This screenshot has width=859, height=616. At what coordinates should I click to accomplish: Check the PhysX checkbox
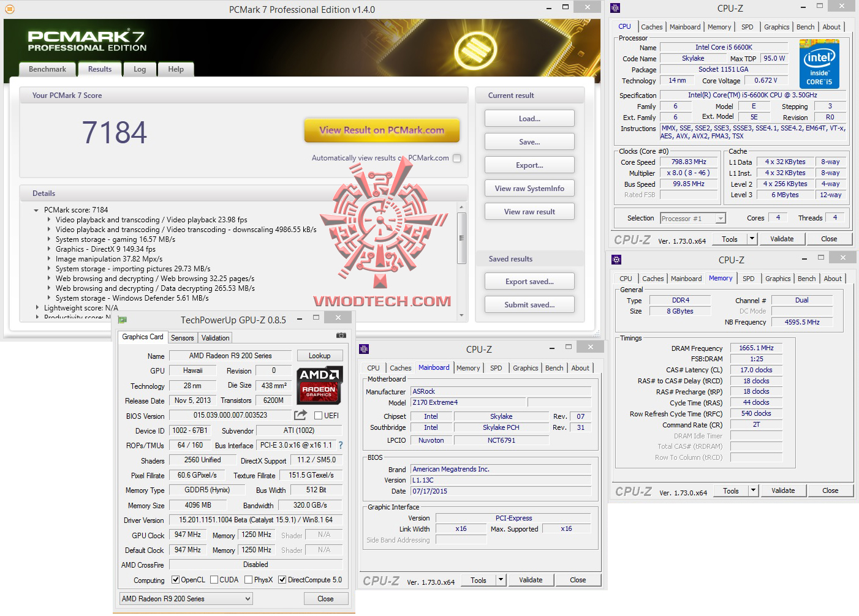pyautogui.click(x=248, y=580)
